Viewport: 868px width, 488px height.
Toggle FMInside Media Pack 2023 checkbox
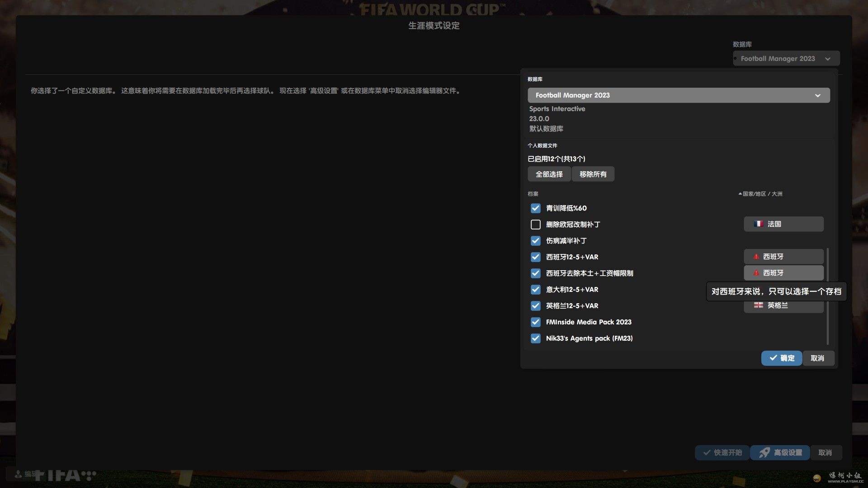[535, 322]
